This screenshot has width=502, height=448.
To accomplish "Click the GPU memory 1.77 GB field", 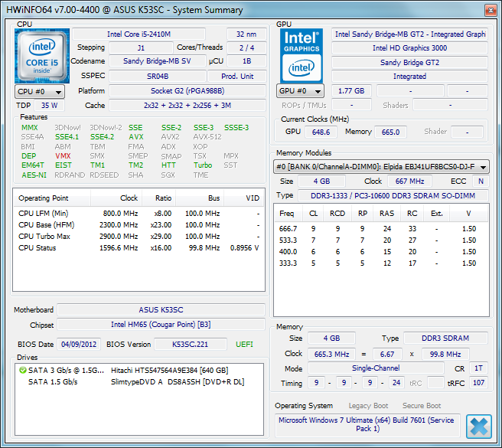I will click(351, 91).
